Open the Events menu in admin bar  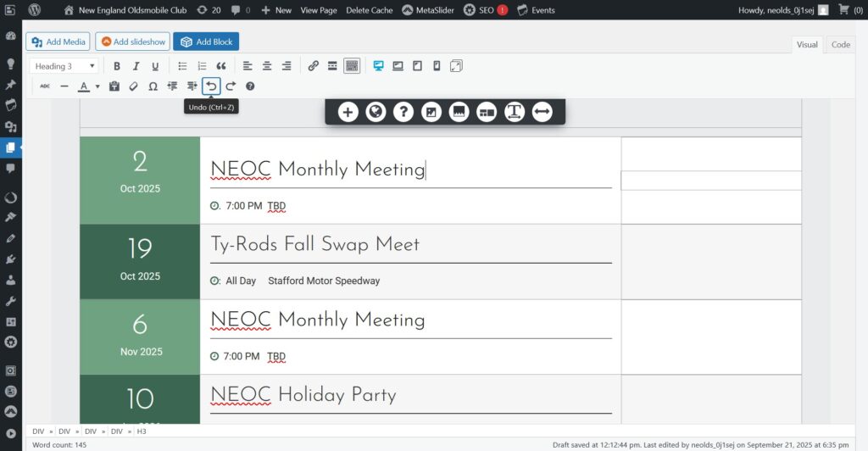[536, 10]
